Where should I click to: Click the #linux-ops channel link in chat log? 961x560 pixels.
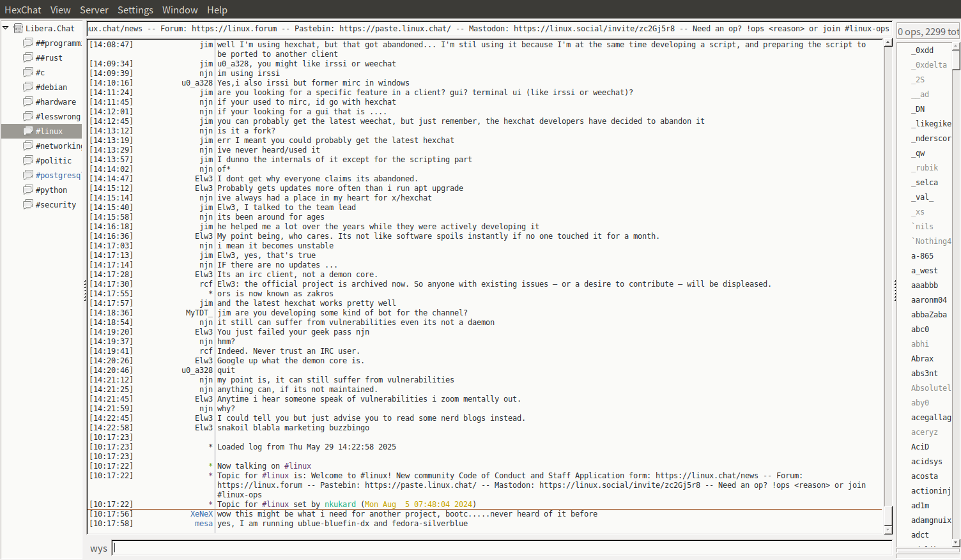click(x=240, y=495)
